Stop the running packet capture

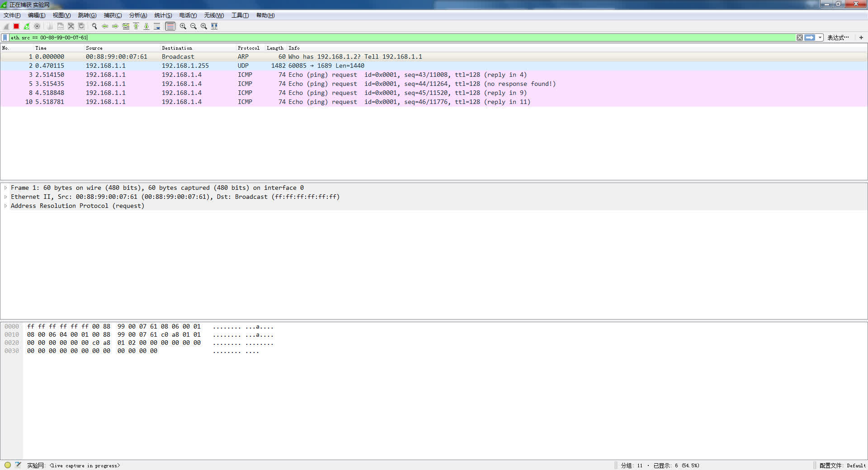[16, 26]
